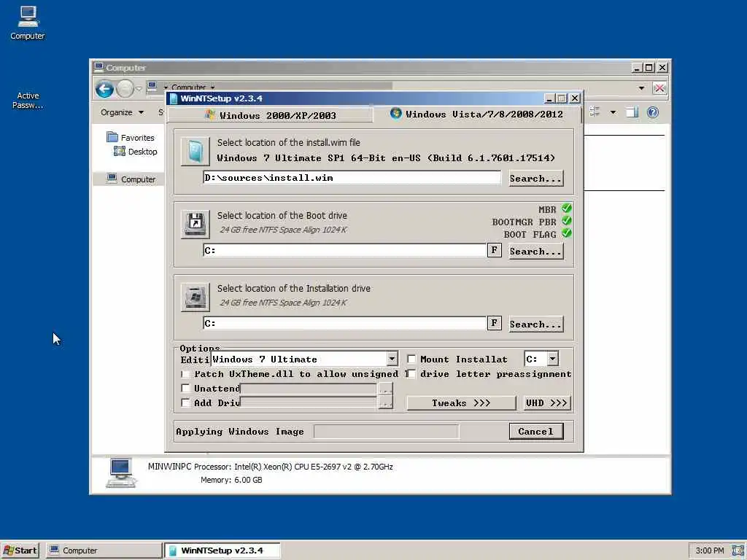Screen dimensions: 747x560
Task: Open the Edition dropdown showing Windows 7 Ultimate
Action: coord(392,359)
